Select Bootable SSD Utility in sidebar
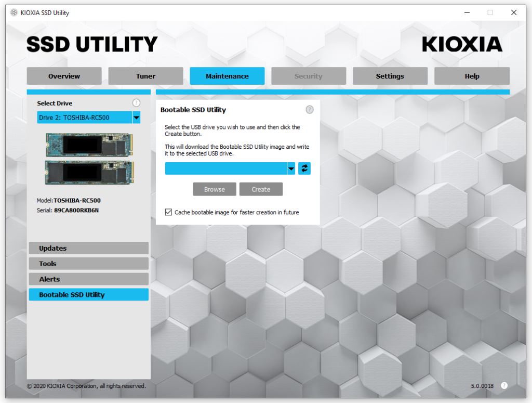The width and height of the screenshot is (532, 403). (88, 294)
